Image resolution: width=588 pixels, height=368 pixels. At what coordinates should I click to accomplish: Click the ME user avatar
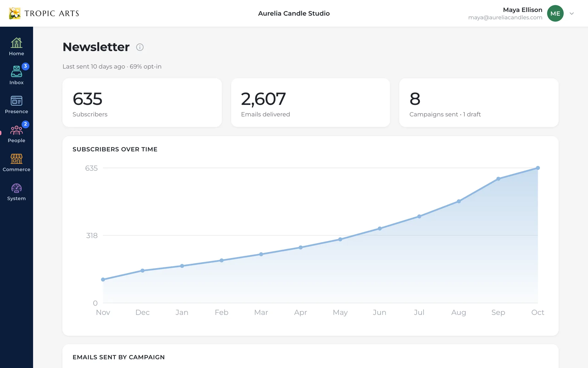tap(555, 13)
